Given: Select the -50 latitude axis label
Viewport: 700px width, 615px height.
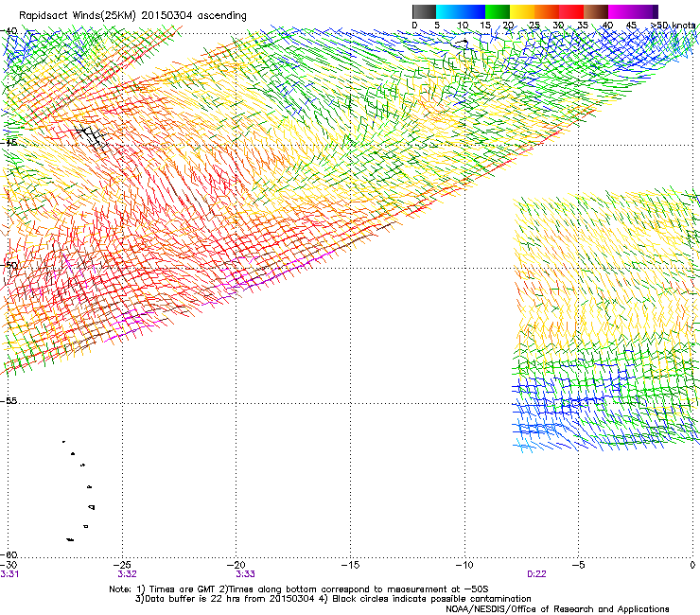Looking at the screenshot, I should pos(9,265).
